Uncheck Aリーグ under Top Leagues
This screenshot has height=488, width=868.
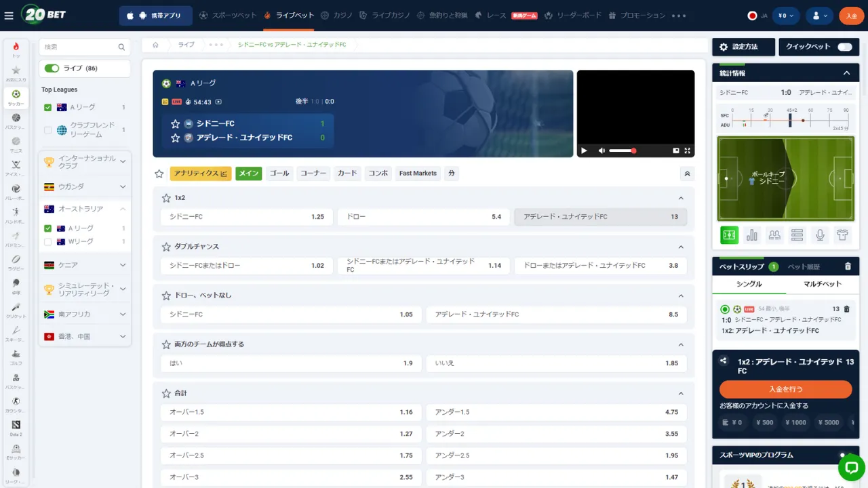coord(48,107)
